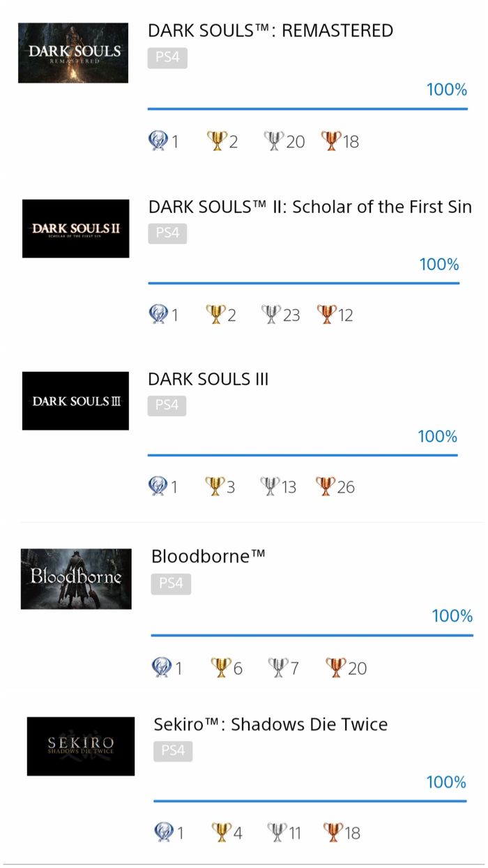This screenshot has width=488, height=868.
Task: Click the 100% progress bar for DARK SOULS II
Action: coord(305,282)
